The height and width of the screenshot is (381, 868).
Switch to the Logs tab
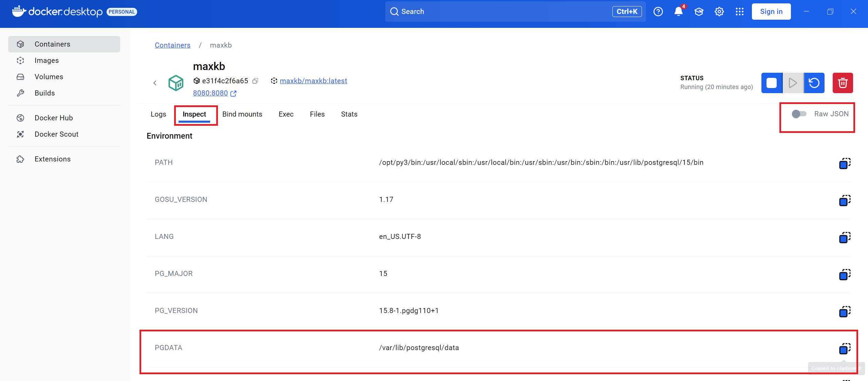(158, 114)
